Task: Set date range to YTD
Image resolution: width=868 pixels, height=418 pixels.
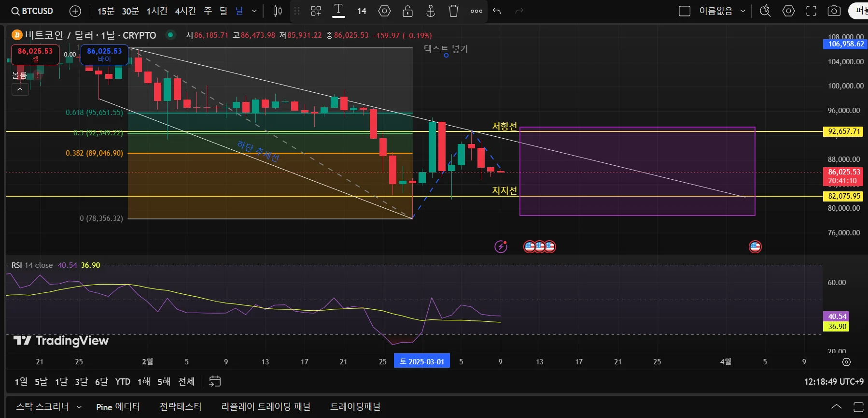Action: [123, 382]
